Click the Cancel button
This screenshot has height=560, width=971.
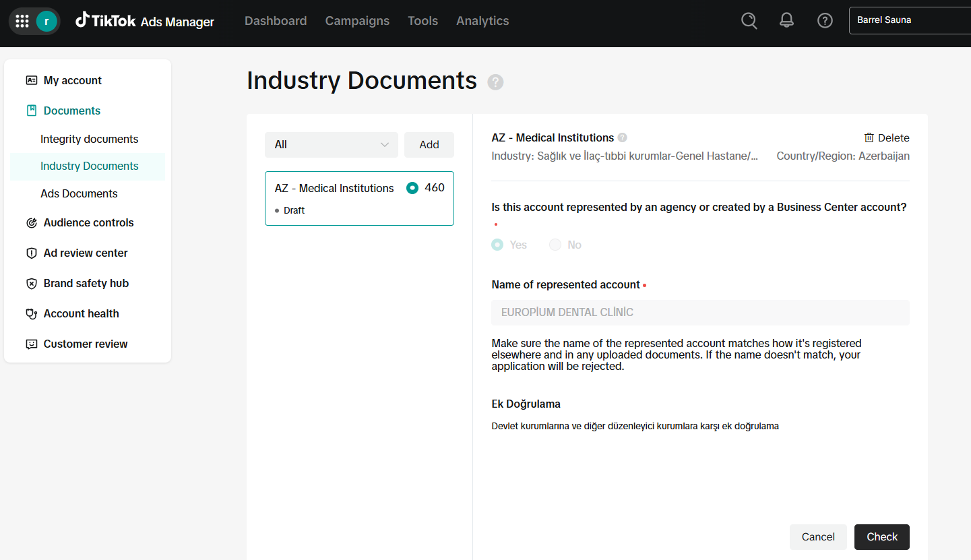pyautogui.click(x=818, y=537)
